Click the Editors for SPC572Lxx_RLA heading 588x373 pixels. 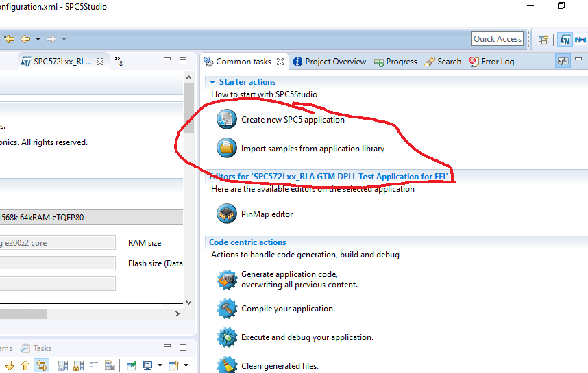pyautogui.click(x=328, y=176)
